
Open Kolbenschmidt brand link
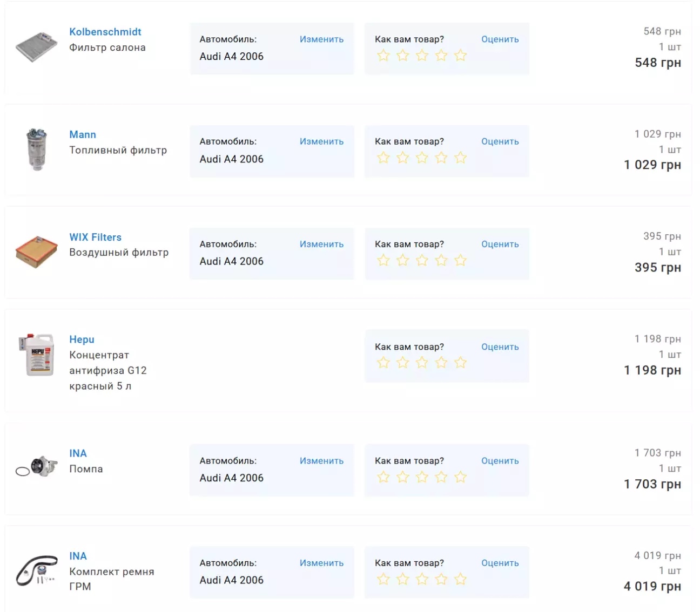pyautogui.click(x=105, y=32)
